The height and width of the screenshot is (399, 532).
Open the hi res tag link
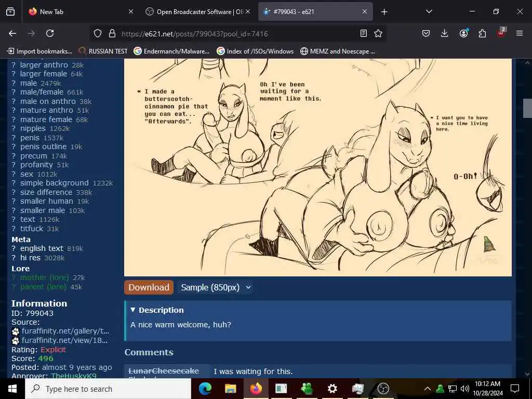pyautogui.click(x=30, y=258)
